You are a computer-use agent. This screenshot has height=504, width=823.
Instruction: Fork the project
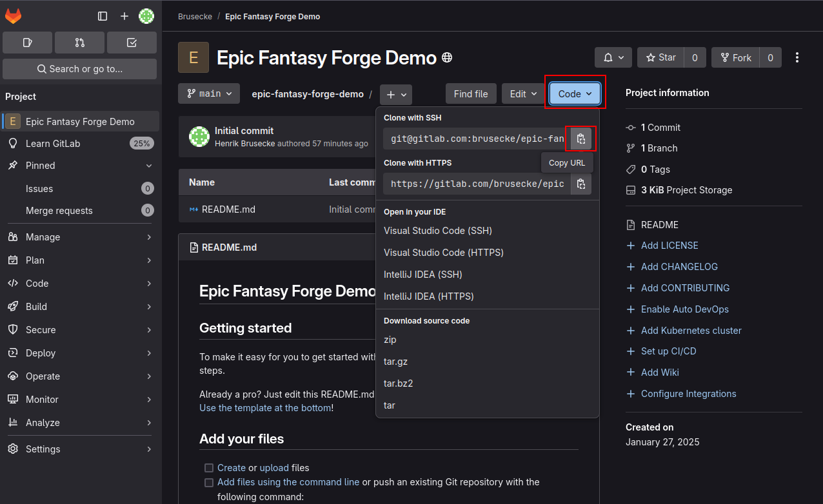(x=735, y=57)
